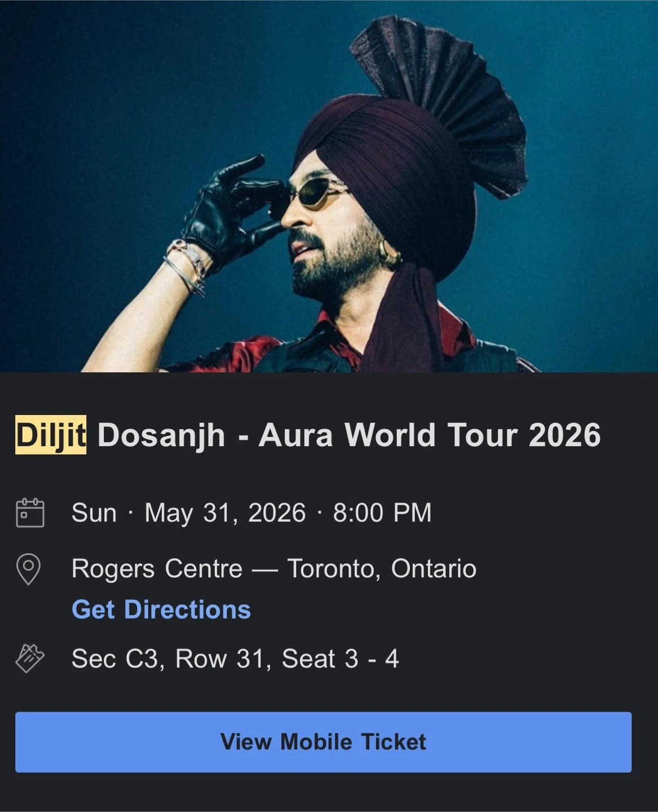Click the Toronto, Ontario location text

point(382,568)
